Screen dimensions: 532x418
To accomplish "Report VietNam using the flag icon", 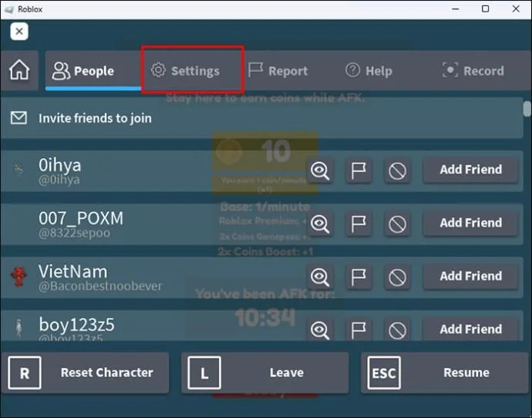I will pyautogui.click(x=359, y=277).
